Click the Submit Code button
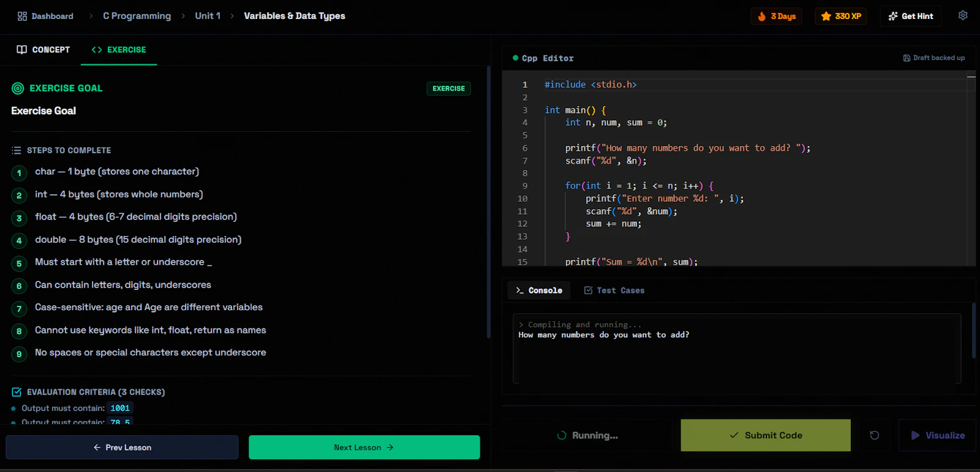The height and width of the screenshot is (472, 980). [766, 435]
